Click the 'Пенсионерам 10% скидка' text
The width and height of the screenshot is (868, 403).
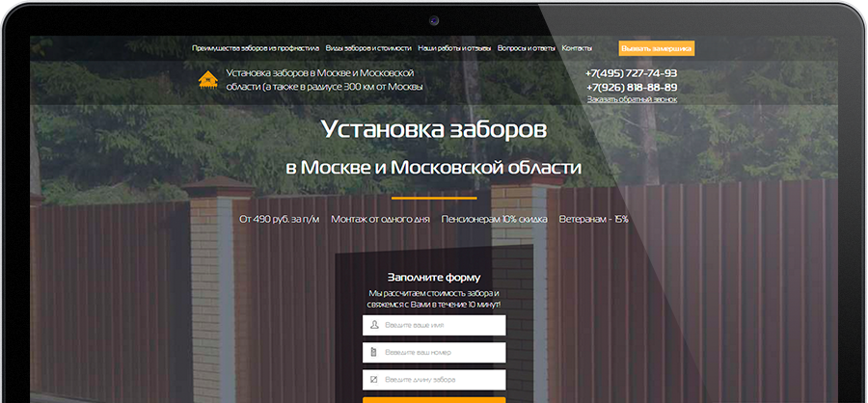[x=495, y=219]
